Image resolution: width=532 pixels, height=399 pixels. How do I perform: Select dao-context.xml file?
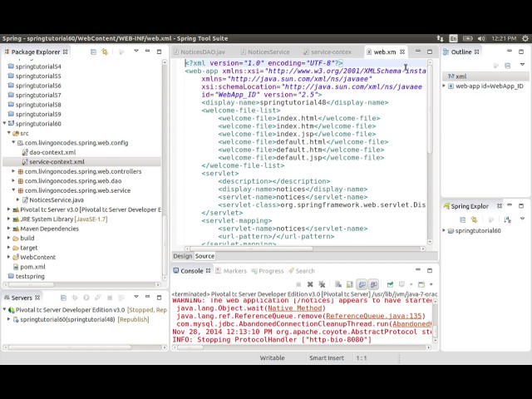[x=52, y=152]
